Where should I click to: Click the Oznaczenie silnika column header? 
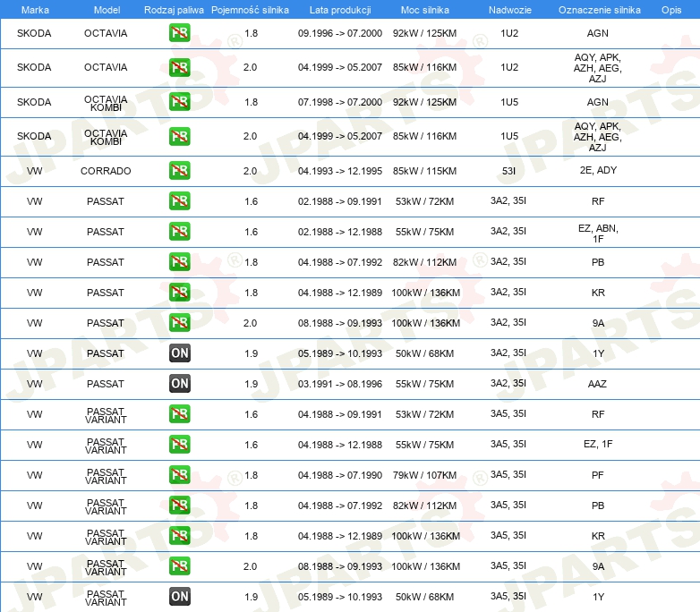[599, 10]
